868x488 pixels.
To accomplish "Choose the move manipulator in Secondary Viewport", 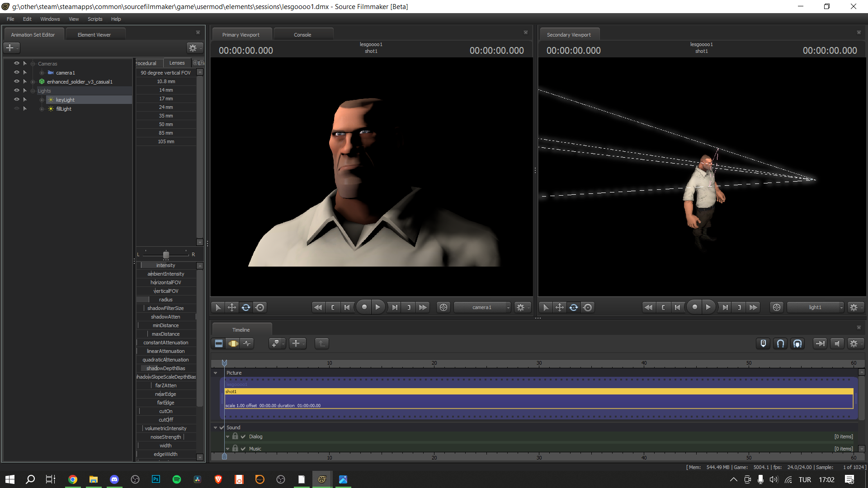I will click(x=560, y=307).
